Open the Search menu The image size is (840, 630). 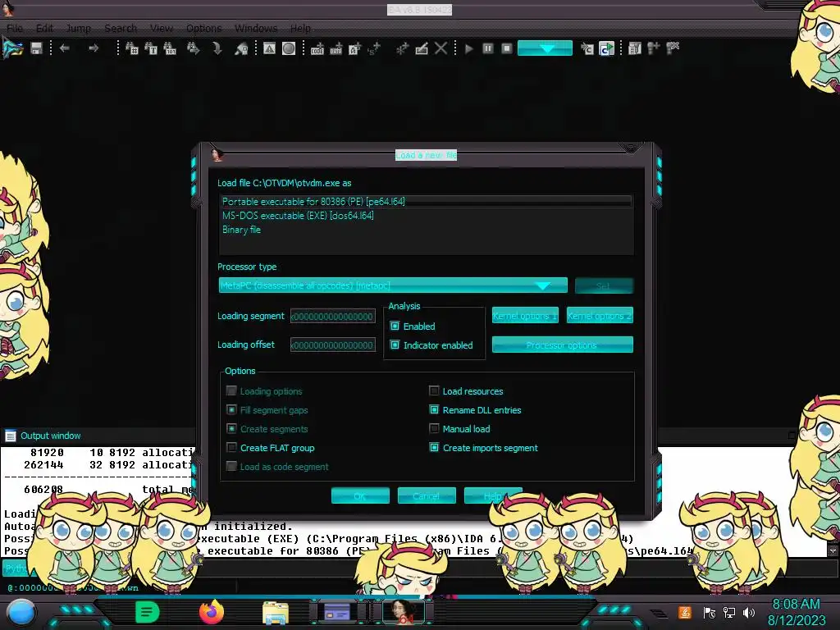click(x=121, y=29)
